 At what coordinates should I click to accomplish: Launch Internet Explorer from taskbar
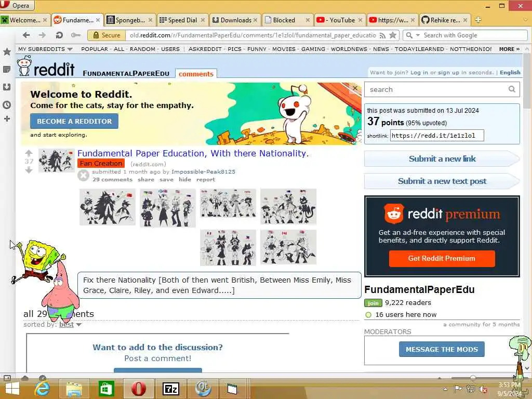[43, 389]
